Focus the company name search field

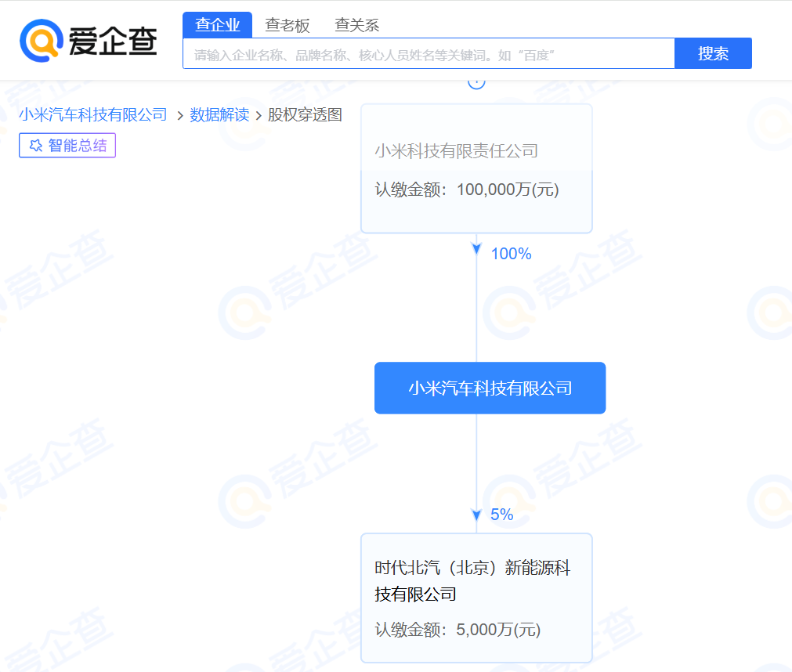point(429,53)
